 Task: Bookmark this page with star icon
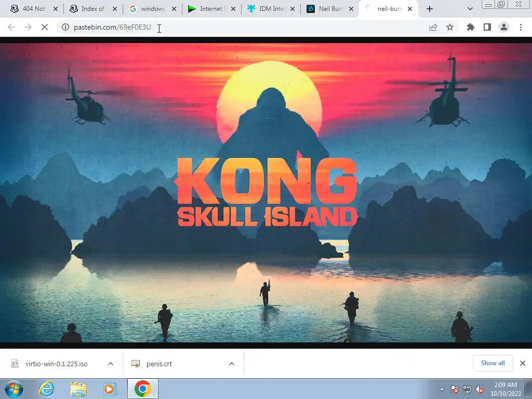pos(450,27)
